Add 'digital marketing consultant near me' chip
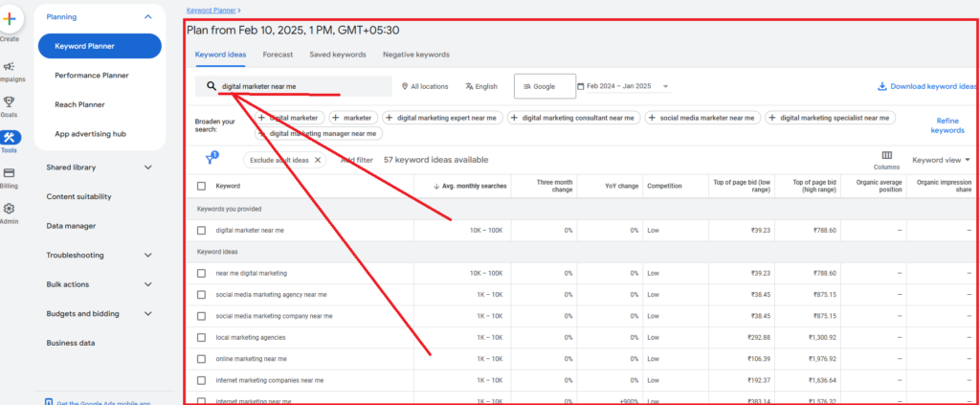980x405 pixels. (x=574, y=118)
